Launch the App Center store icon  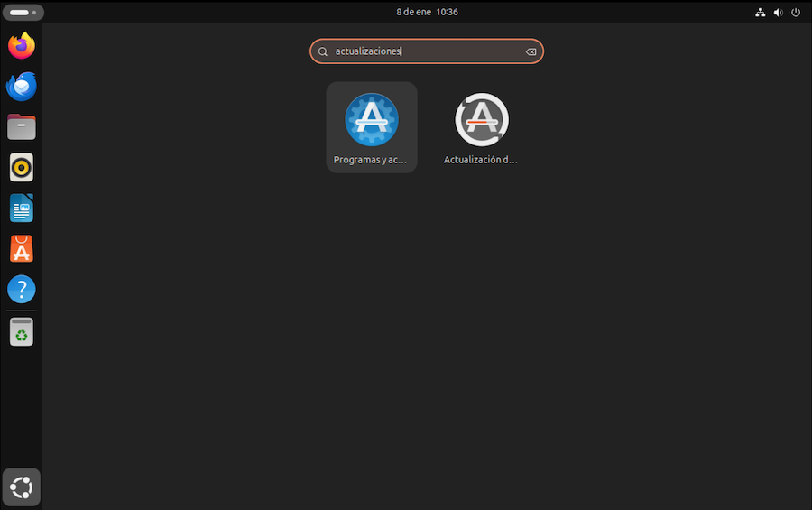click(22, 249)
